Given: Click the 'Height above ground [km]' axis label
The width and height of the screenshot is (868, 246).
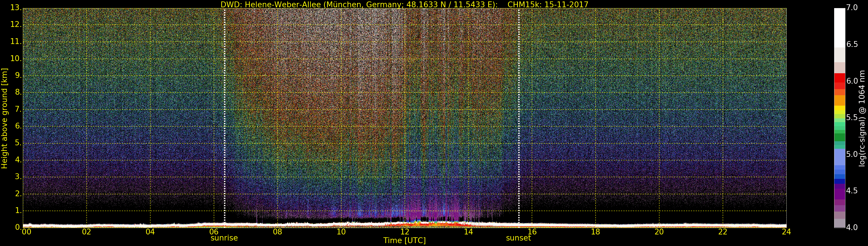Looking at the screenshot, I should pos(4,118).
